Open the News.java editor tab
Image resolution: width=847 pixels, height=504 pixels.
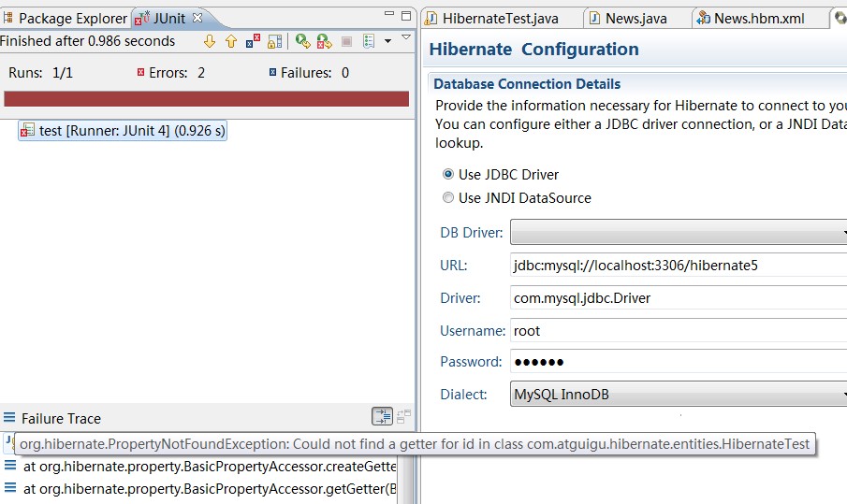[635, 19]
